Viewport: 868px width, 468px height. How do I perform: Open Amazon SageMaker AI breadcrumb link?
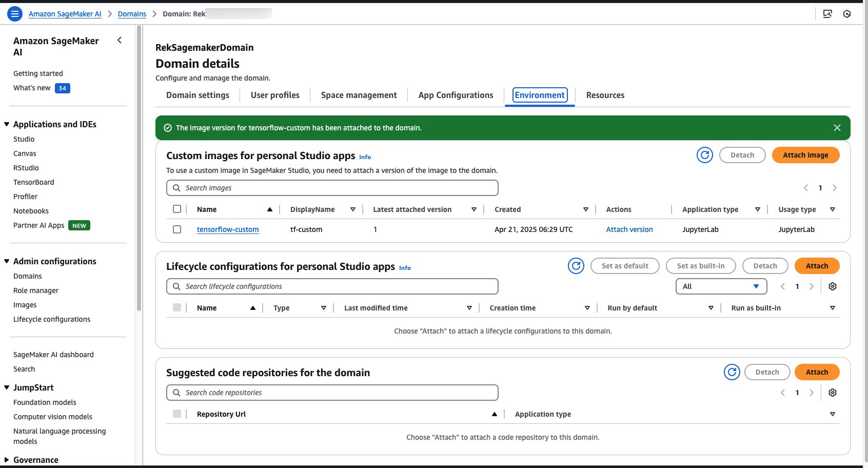[65, 14]
